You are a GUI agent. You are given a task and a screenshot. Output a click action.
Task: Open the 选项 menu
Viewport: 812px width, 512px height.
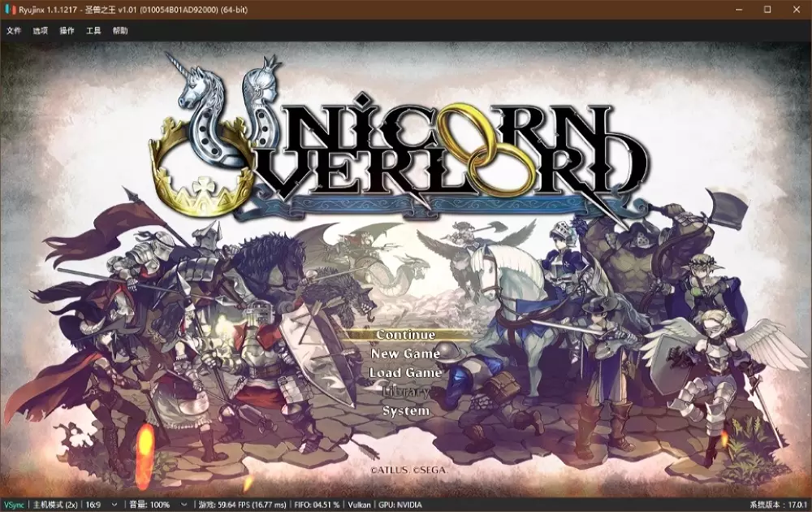click(x=41, y=31)
